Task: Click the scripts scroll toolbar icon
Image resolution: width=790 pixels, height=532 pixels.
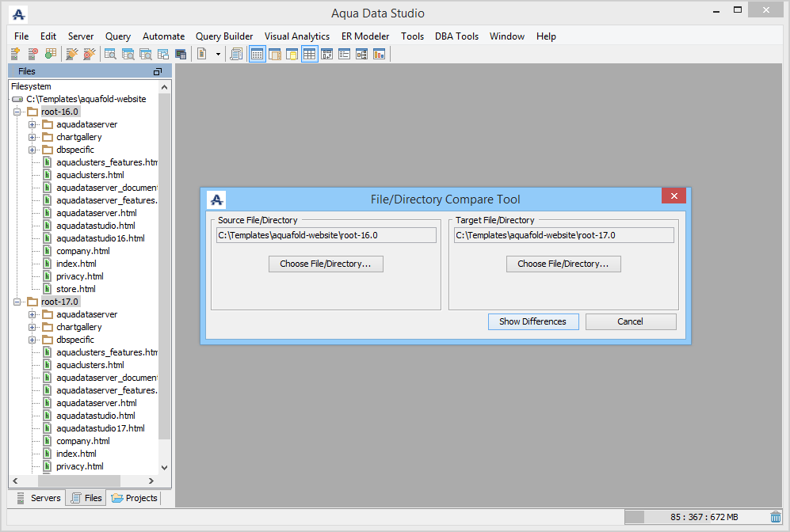Action: point(236,54)
